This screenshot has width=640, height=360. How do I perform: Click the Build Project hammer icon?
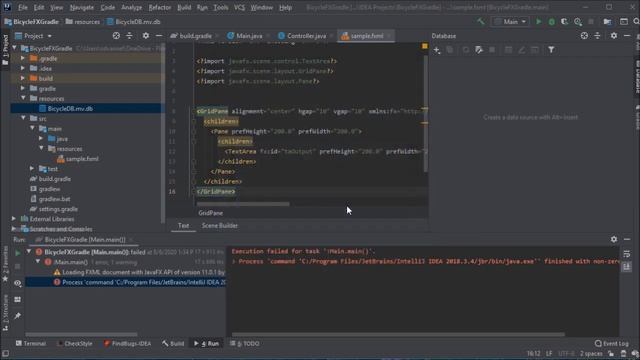481,22
